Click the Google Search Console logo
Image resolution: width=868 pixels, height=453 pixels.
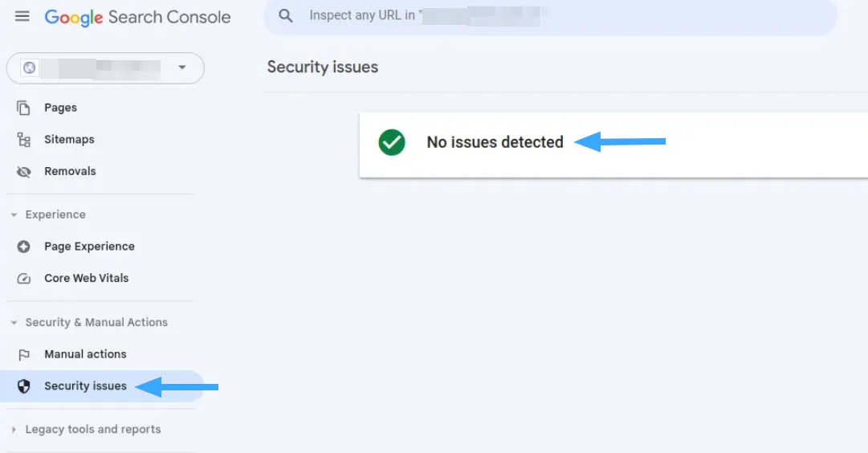[137, 17]
